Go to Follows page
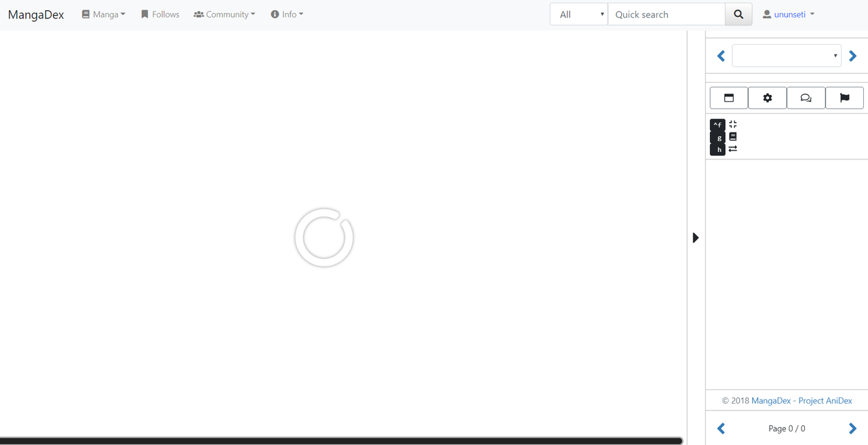This screenshot has width=868, height=445. [160, 14]
